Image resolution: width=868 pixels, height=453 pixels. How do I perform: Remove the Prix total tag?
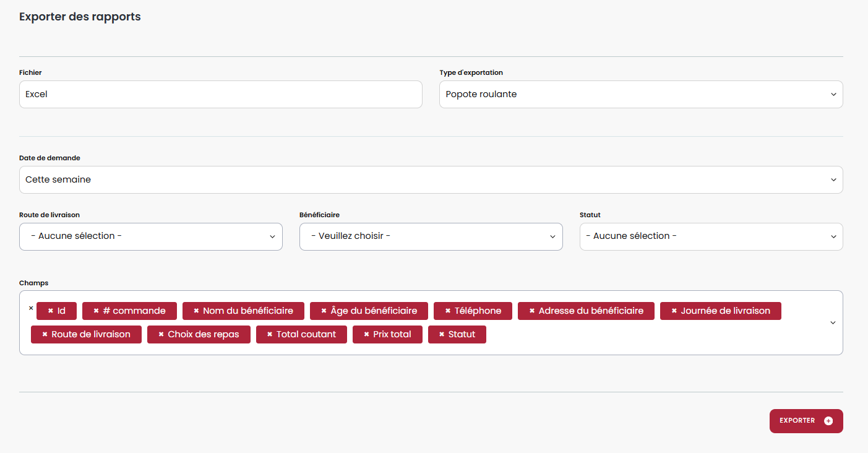tap(366, 335)
